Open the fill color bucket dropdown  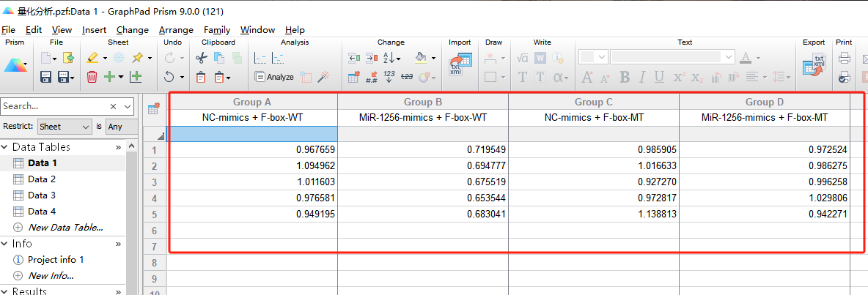coord(433,57)
